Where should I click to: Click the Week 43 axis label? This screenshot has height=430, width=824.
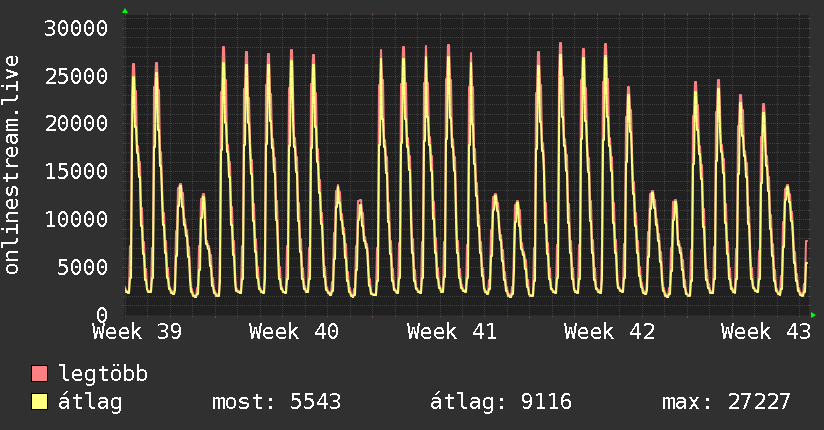(766, 332)
